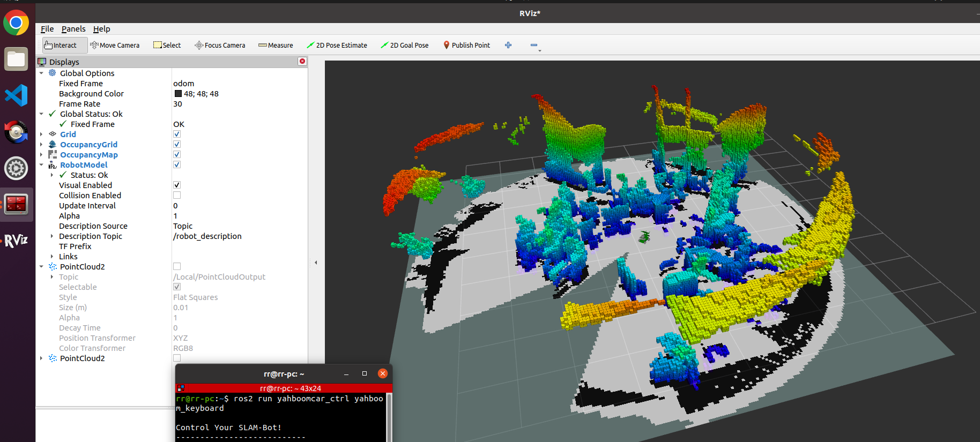Close the Displays panel

302,61
